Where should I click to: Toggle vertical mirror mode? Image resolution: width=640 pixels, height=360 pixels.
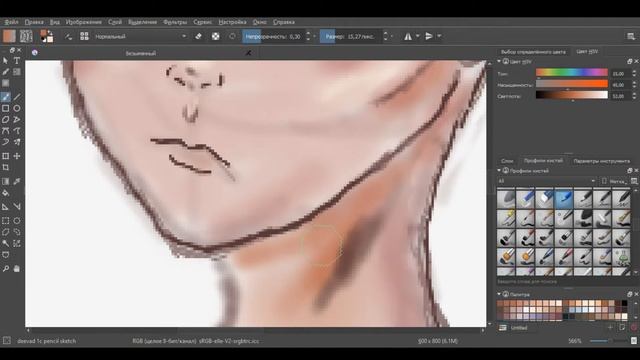429,36
